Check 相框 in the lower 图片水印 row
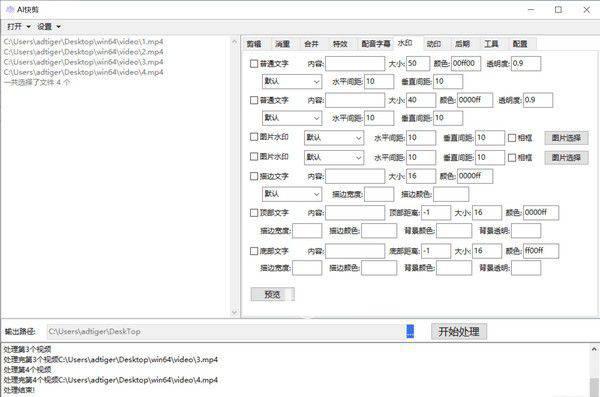 click(x=512, y=157)
